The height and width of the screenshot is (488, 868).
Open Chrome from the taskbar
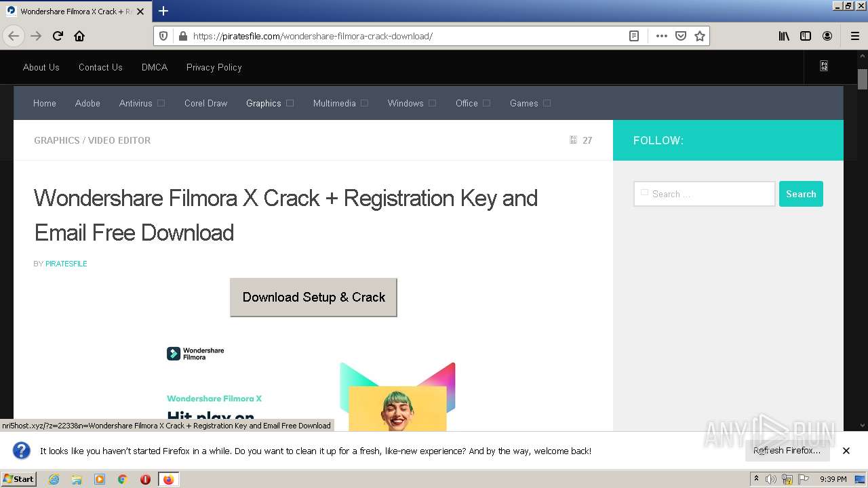123,479
